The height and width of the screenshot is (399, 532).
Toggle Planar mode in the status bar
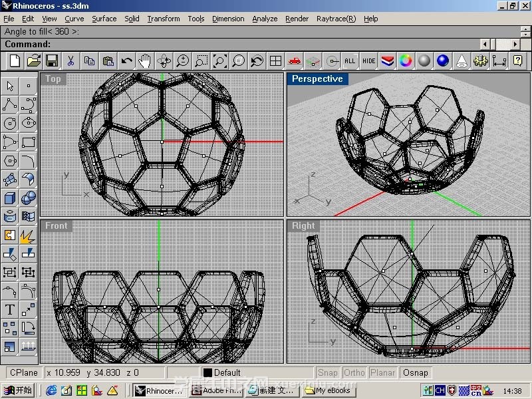[x=382, y=372]
